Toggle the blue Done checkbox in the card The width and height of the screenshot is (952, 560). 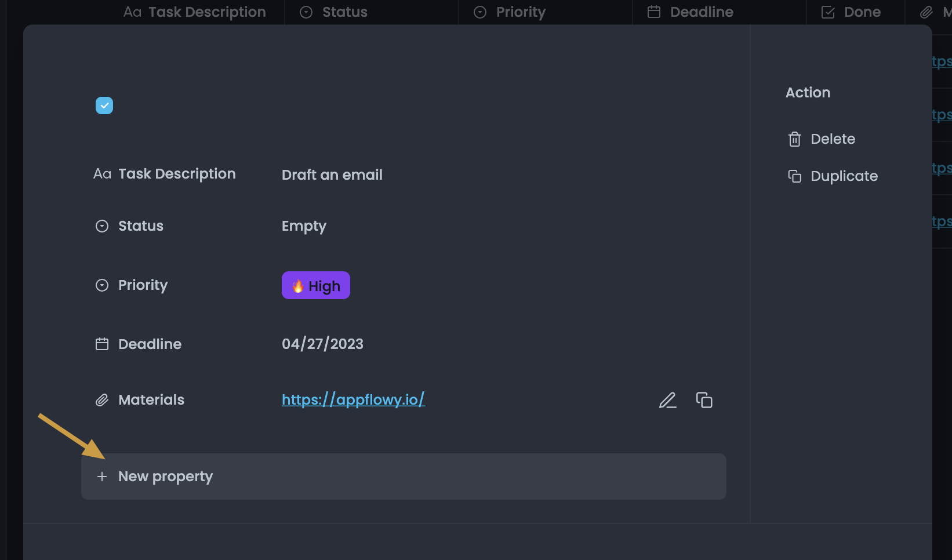coord(104,106)
